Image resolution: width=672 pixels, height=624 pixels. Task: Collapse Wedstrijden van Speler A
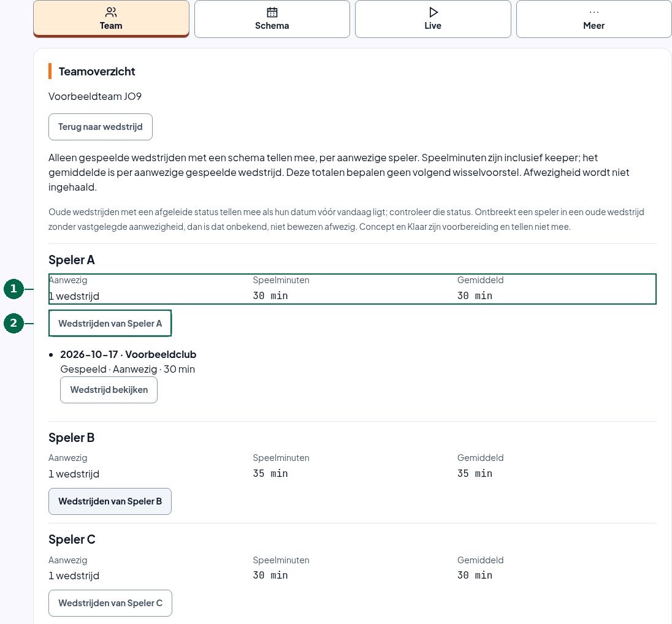[x=110, y=324]
